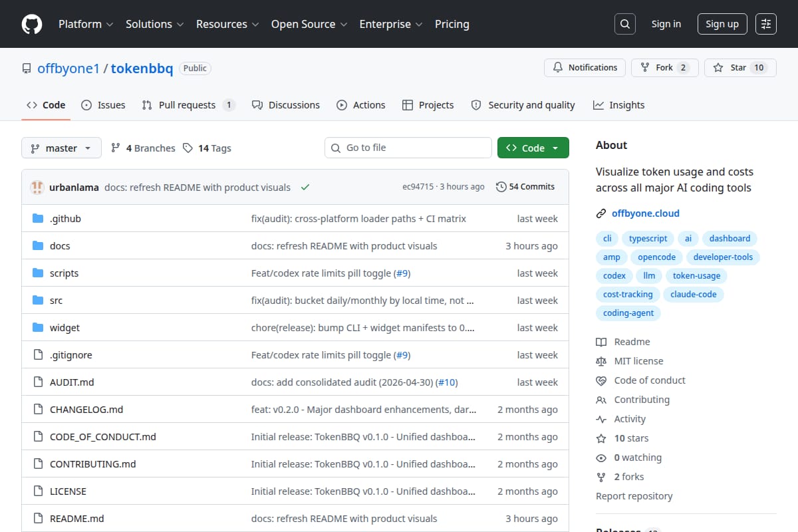Click the Sign in link
Viewport: 798px width, 532px height.
(666, 24)
